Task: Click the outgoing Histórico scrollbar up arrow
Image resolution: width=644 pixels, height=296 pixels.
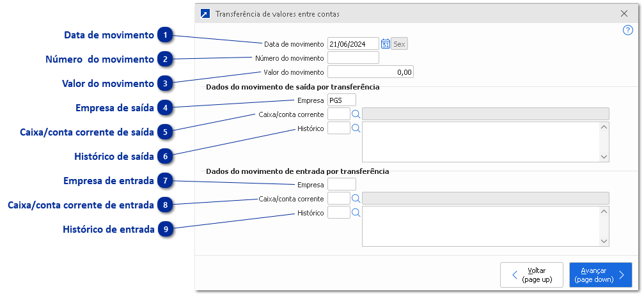Action: 604,127
